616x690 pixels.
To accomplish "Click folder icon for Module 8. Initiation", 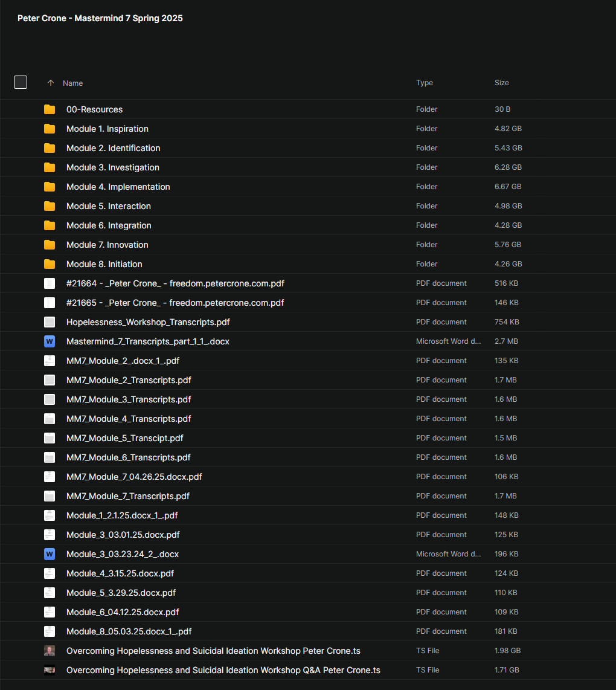I will 50,264.
